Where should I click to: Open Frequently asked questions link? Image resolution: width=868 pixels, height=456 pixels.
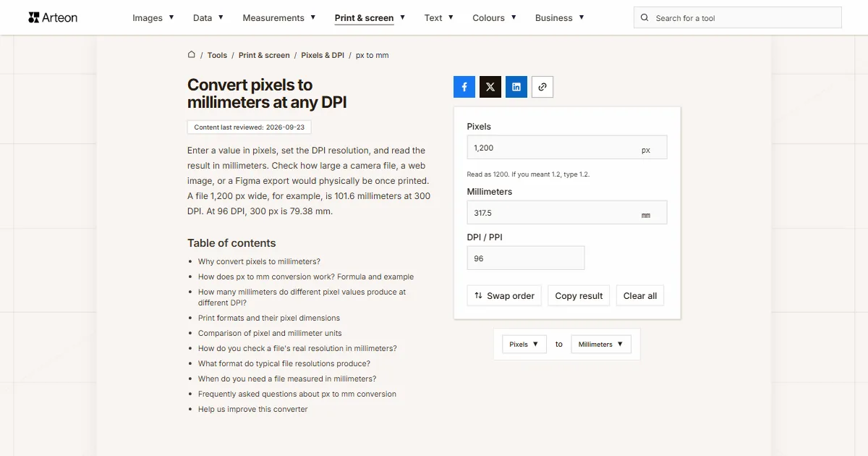297,394
